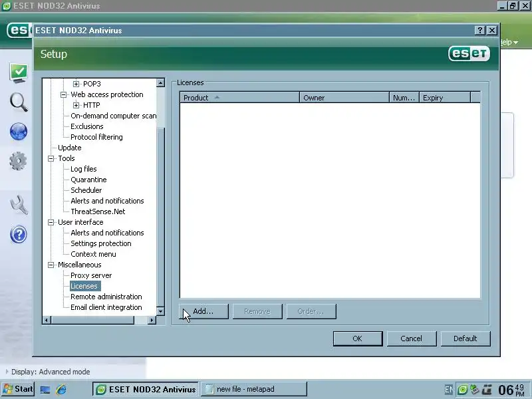Select Exclusions in the tree
Image resolution: width=532 pixels, height=399 pixels.
pos(87,126)
